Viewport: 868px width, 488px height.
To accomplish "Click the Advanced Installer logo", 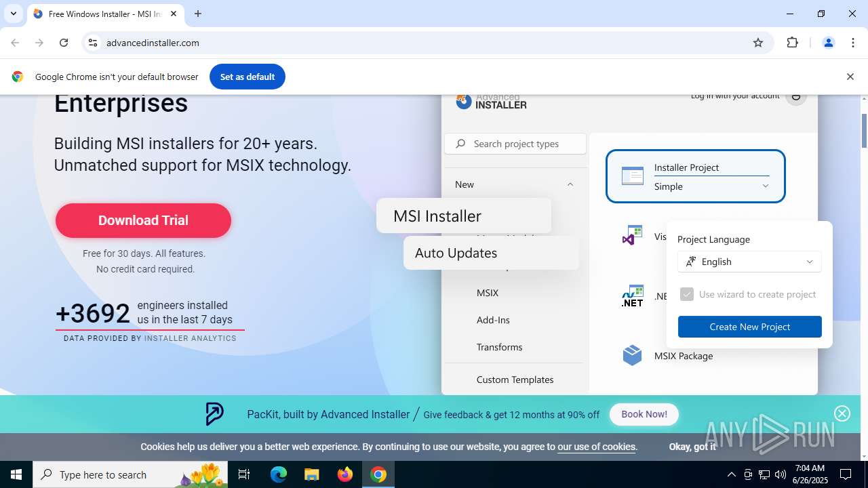I will (x=491, y=102).
